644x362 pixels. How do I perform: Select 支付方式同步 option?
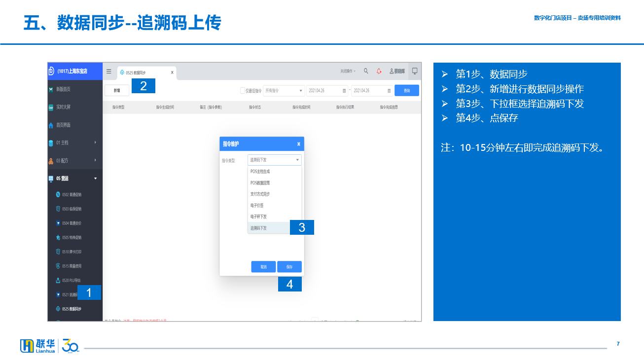[x=275, y=194]
